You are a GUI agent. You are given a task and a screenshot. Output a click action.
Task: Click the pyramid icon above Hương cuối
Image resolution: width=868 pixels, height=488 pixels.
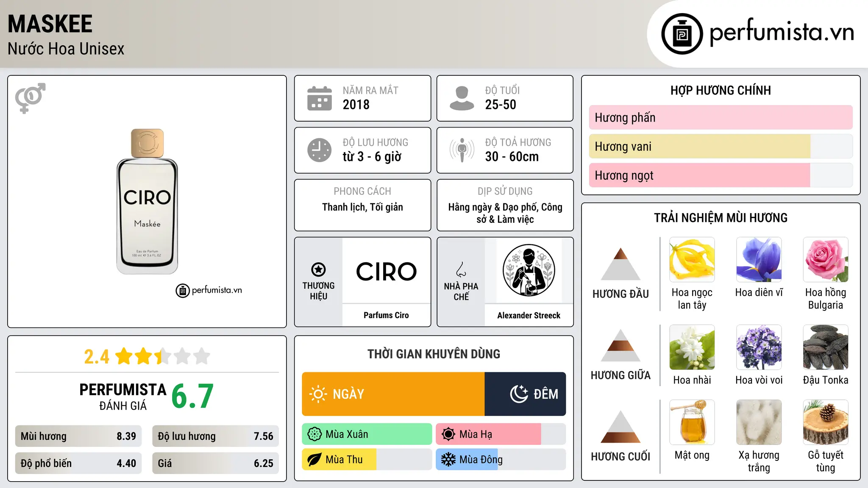[620, 427]
